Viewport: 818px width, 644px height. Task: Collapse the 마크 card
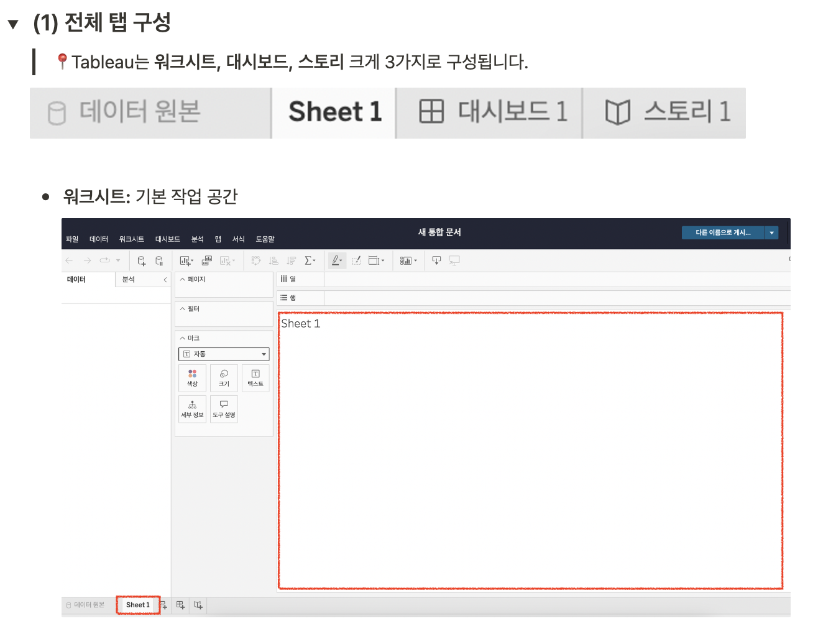pos(183,338)
